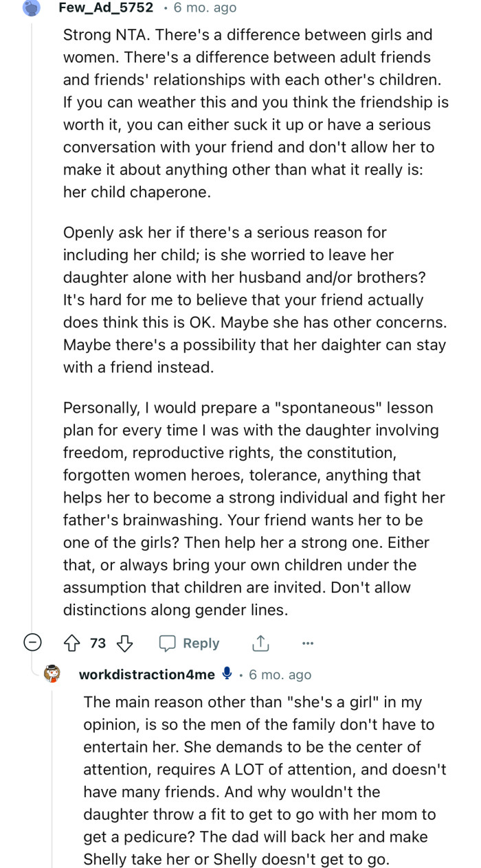Tap the blue microphone OP icon
Image resolution: width=481 pixels, height=868 pixels.
[x=227, y=674]
